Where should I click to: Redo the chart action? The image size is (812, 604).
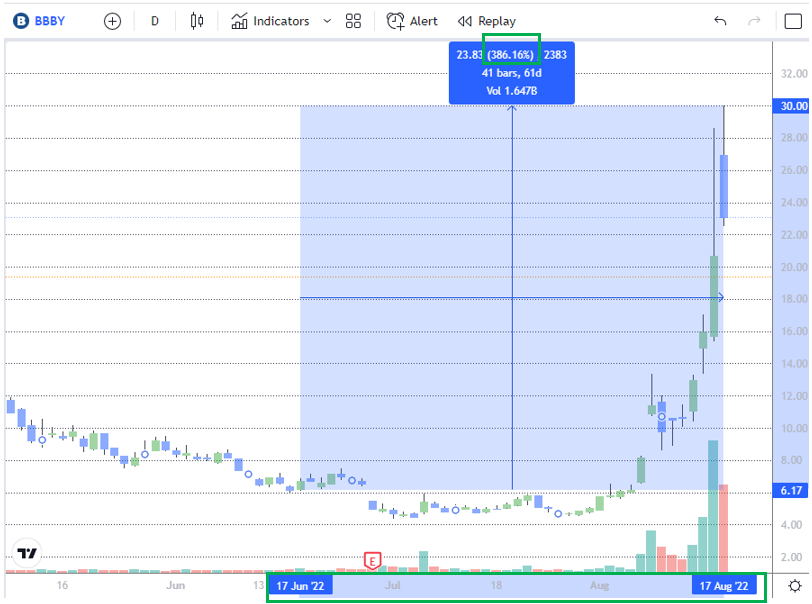pos(755,21)
